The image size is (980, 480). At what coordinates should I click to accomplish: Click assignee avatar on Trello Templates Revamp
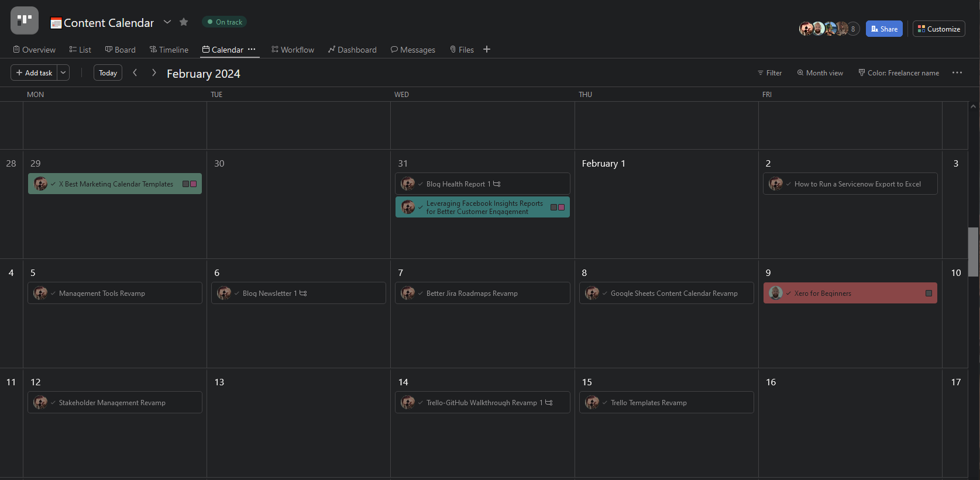tap(592, 402)
